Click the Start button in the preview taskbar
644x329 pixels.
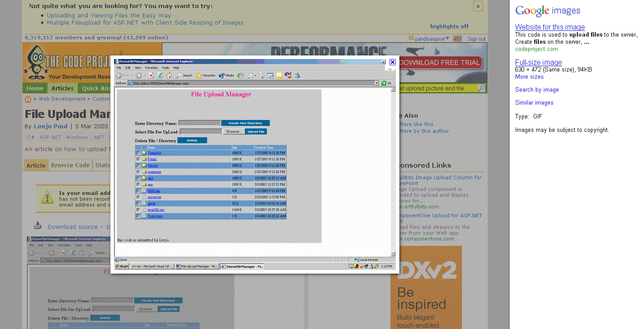(122, 266)
